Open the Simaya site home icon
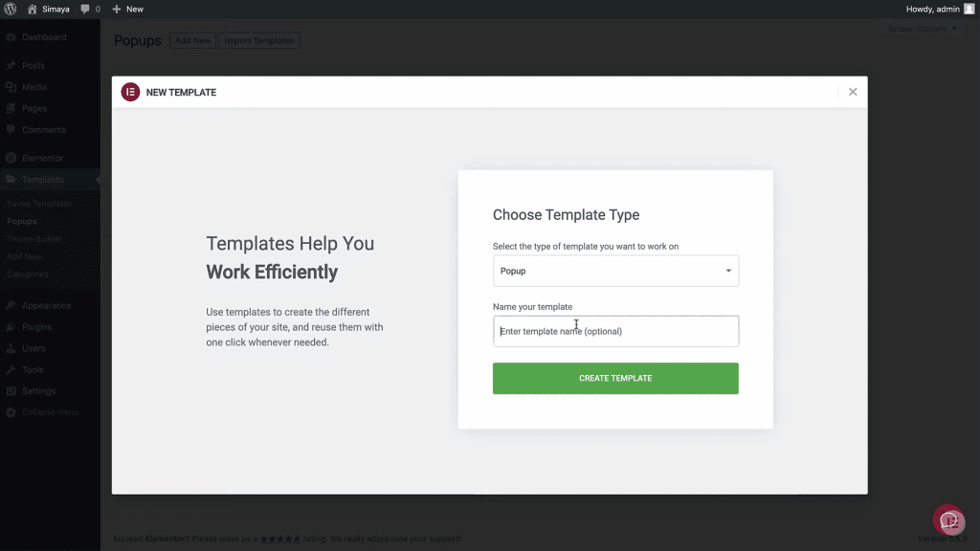This screenshot has width=980, height=551. click(x=32, y=9)
